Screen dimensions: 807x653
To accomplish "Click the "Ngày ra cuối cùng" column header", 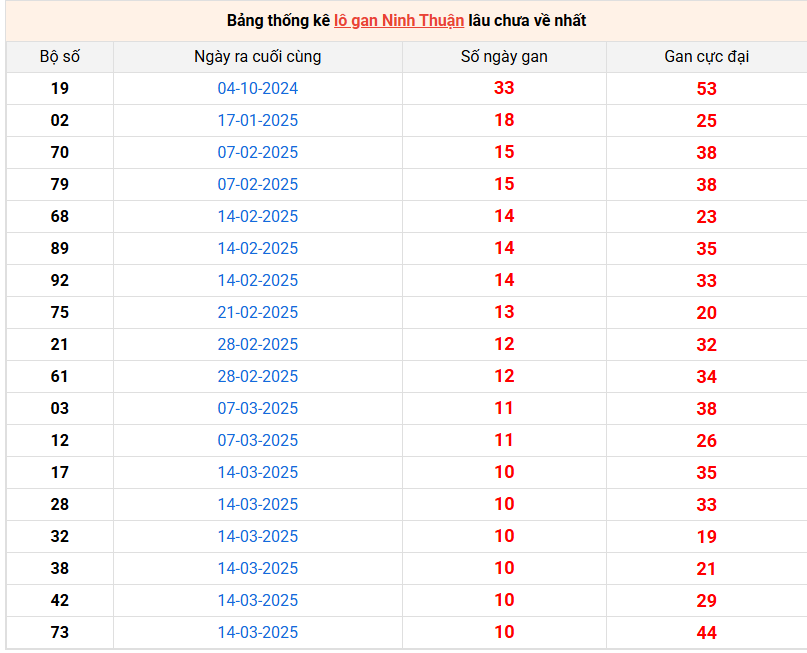I will pyautogui.click(x=257, y=57).
